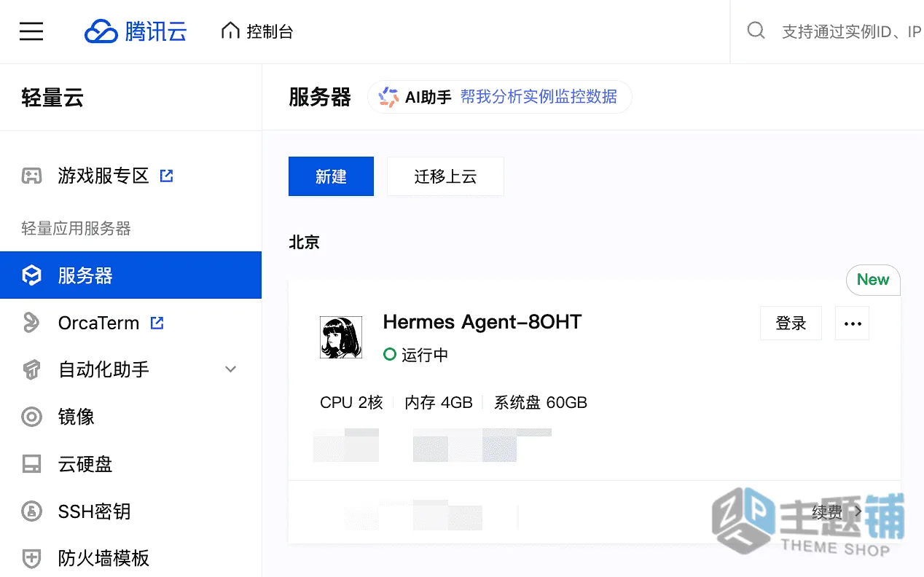Viewport: 924px width, 577px height.
Task: Click the gamepad icon for 游戏服专区
Action: pos(31,176)
